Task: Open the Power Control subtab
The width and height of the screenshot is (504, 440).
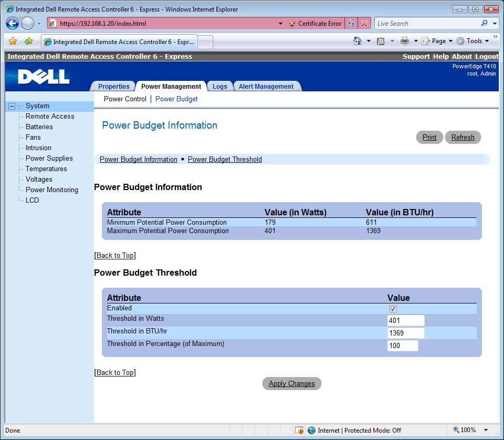Action: (x=125, y=99)
